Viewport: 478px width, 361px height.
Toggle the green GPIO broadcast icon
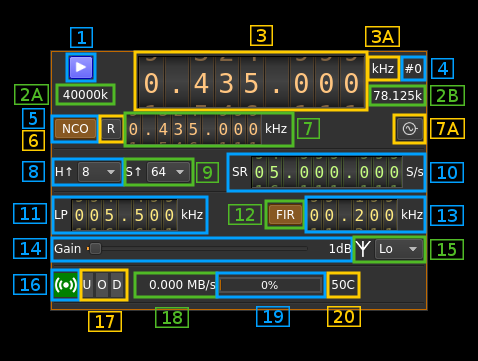[x=66, y=285]
